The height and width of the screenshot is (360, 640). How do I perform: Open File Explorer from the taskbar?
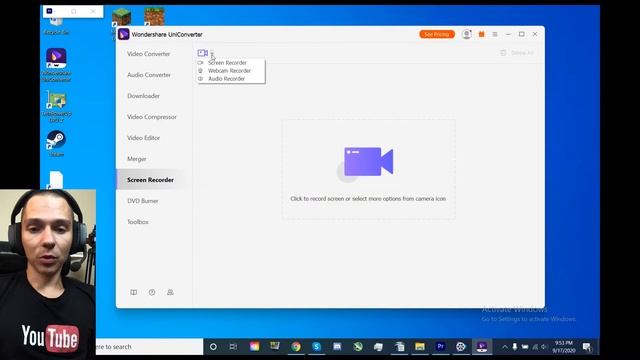(420, 347)
